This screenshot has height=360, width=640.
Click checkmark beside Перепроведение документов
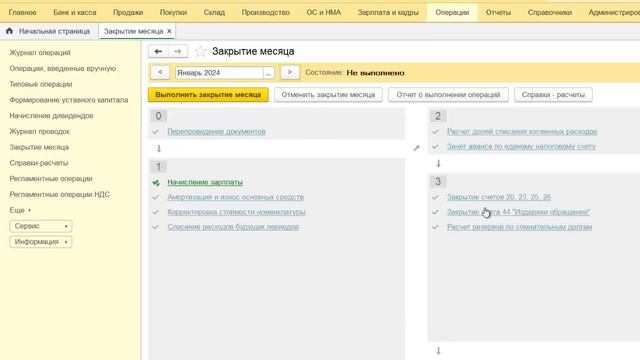tap(156, 132)
